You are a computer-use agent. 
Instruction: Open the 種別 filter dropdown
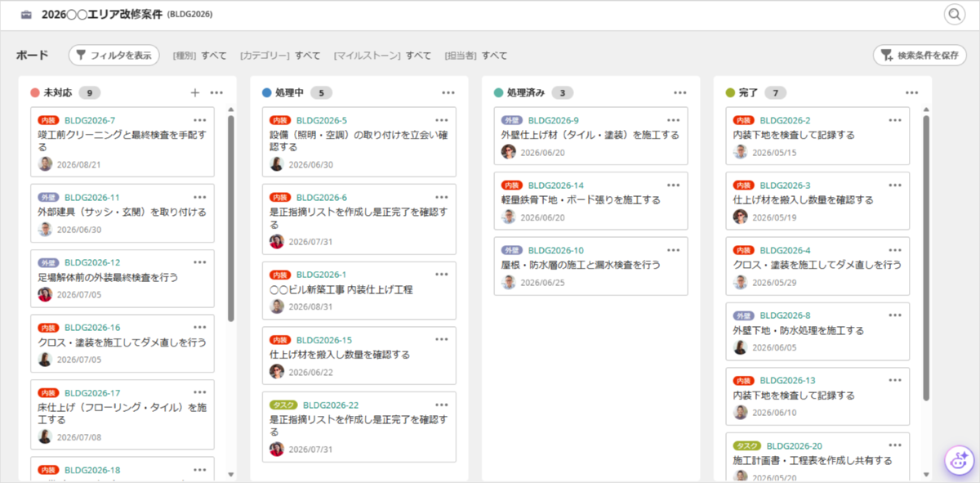point(200,56)
